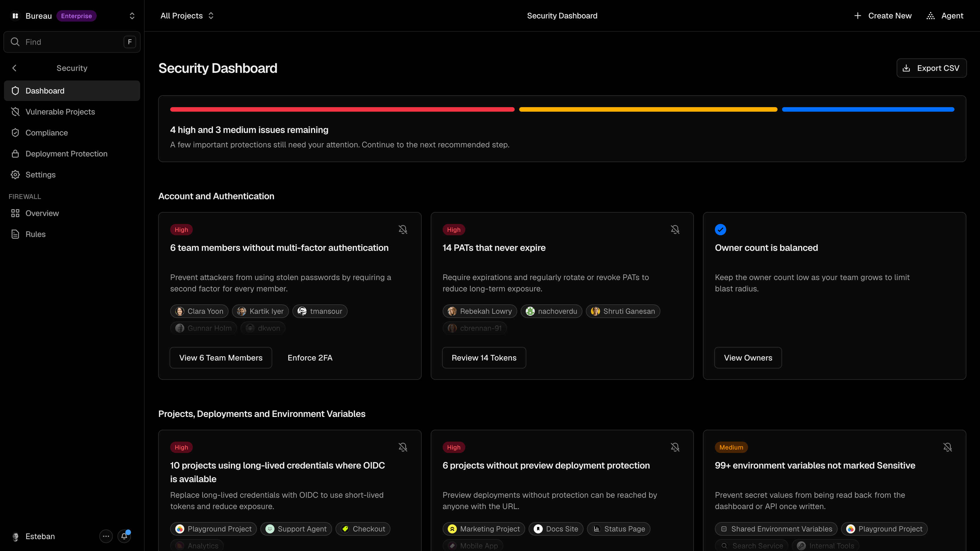
Task: Open the Marketing Project chip
Action: pos(483,529)
